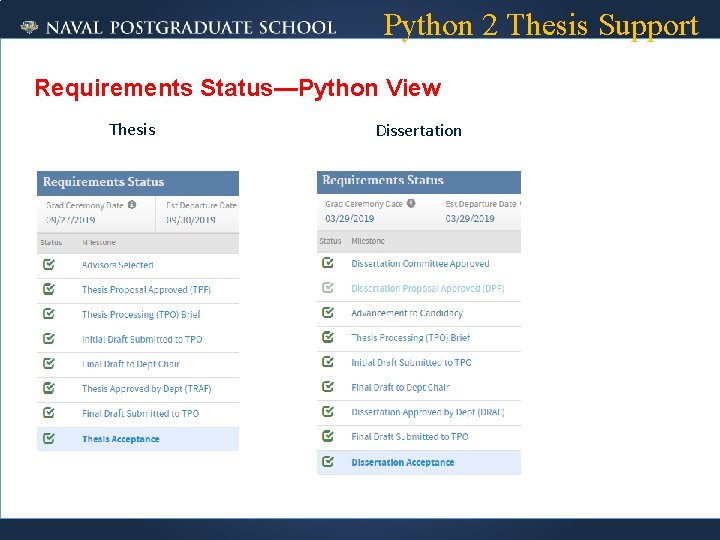The image size is (720, 540).
Task: Click the status check for Thesis Acceptance
Action: (x=49, y=438)
